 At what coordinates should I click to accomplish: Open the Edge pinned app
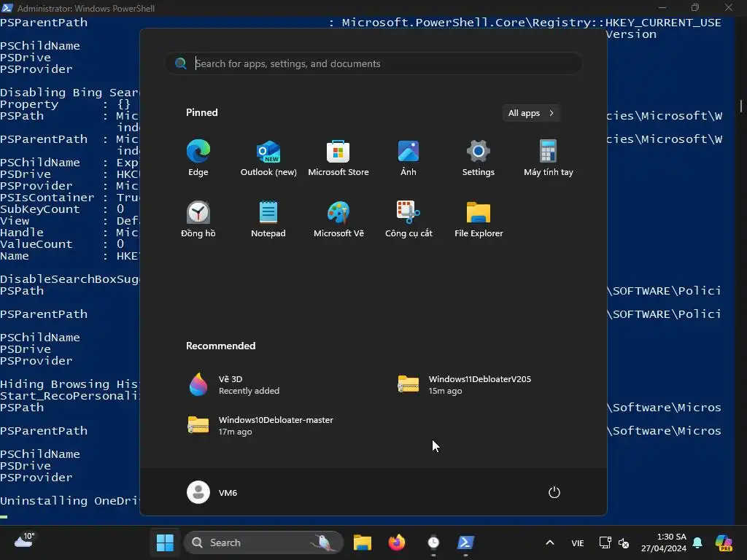click(x=198, y=158)
